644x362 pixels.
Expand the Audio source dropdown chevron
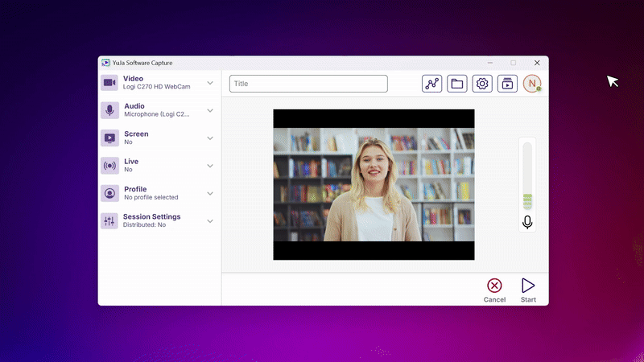(210, 110)
